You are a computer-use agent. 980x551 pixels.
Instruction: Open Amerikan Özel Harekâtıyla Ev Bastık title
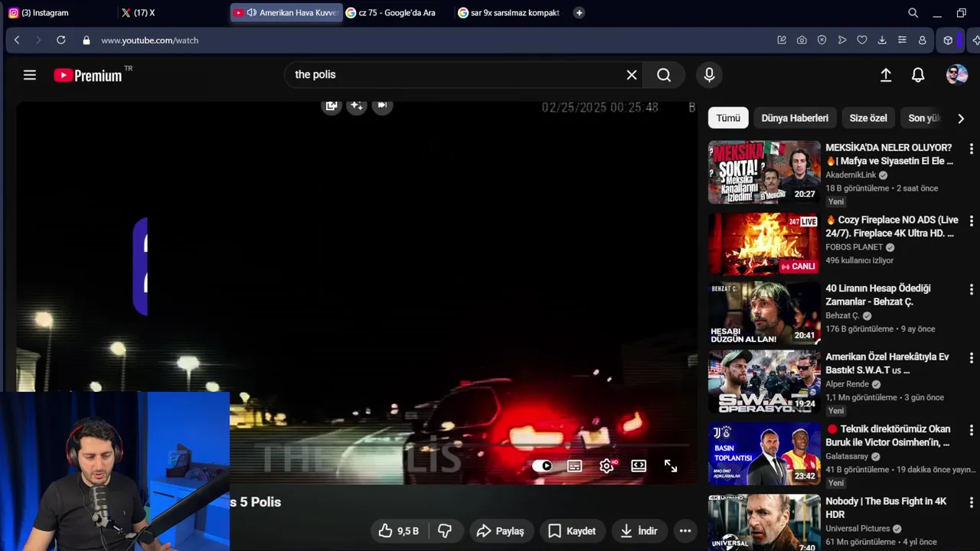tap(888, 364)
